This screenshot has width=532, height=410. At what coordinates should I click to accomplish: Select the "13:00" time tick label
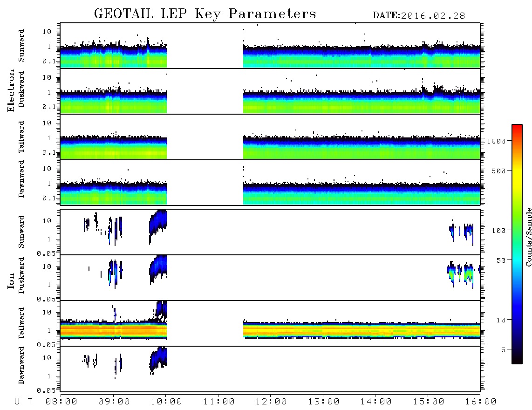coord(324,402)
